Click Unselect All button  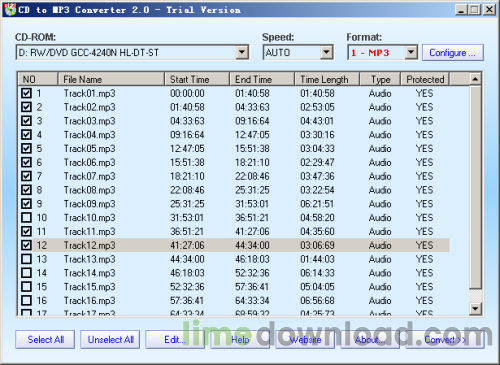110,340
